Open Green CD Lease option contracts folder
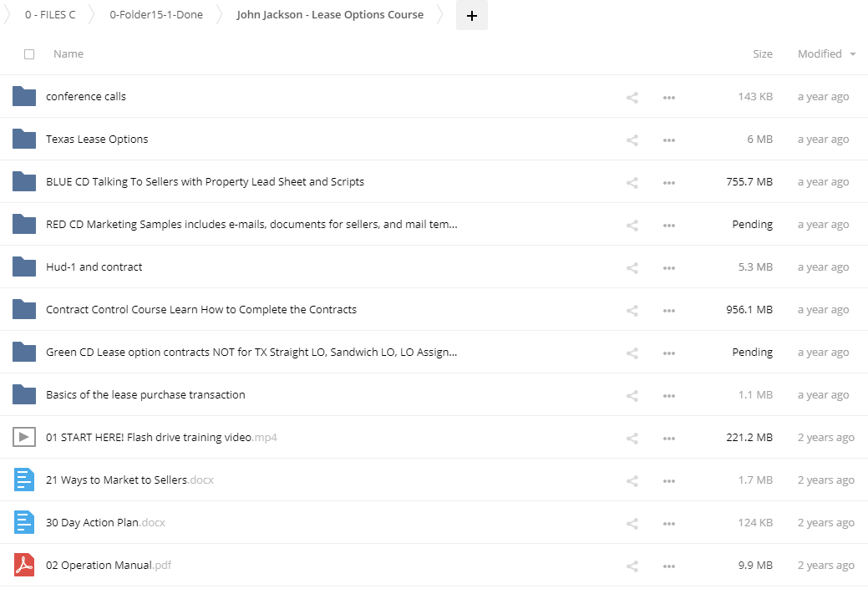This screenshot has height=599, width=868. click(x=251, y=353)
